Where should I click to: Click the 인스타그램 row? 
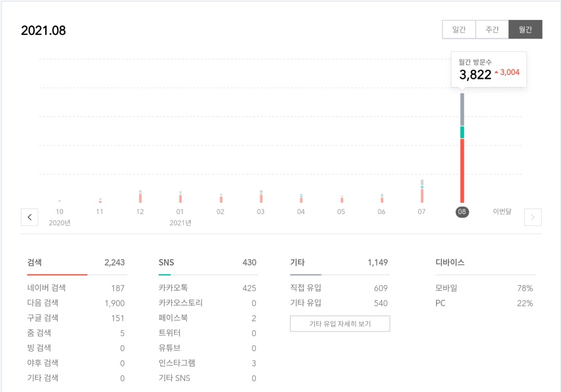pos(208,363)
